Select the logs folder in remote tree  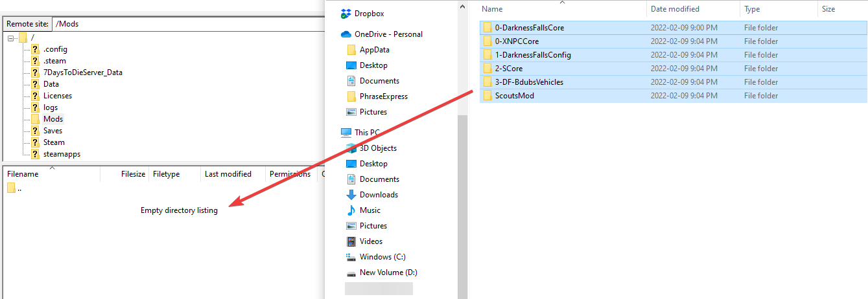click(51, 107)
